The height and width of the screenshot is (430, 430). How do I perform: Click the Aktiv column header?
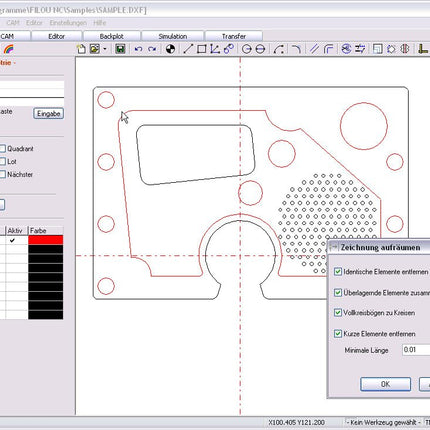click(17, 230)
